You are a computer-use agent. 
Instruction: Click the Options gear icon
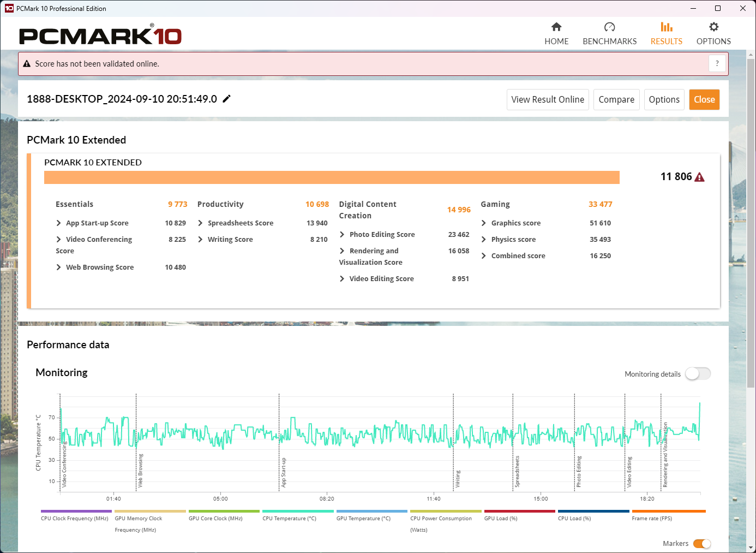(713, 27)
